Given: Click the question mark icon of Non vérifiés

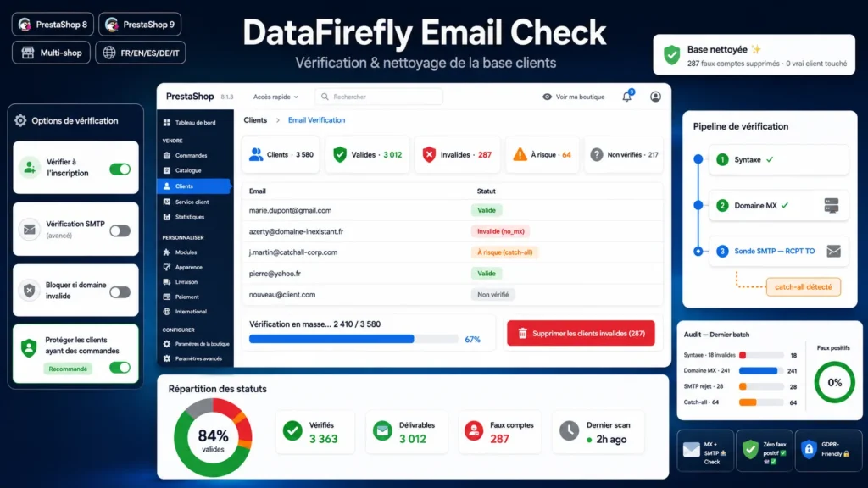Looking at the screenshot, I should [x=596, y=155].
